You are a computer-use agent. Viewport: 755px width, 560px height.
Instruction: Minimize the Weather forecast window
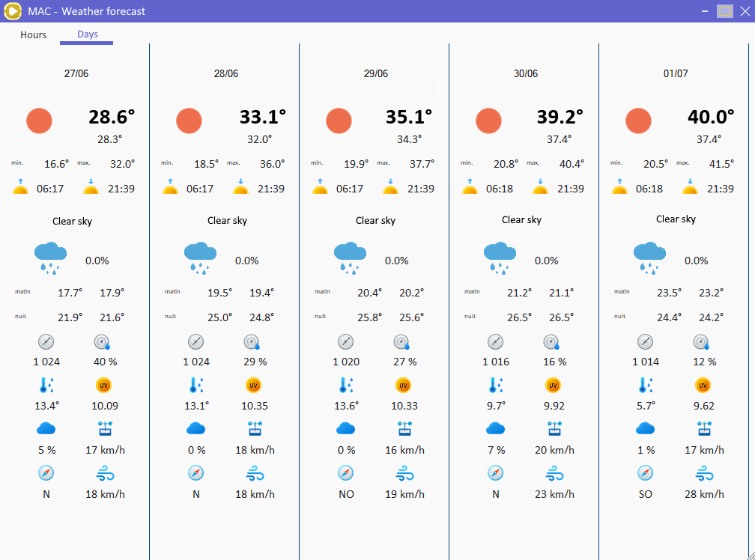(704, 11)
